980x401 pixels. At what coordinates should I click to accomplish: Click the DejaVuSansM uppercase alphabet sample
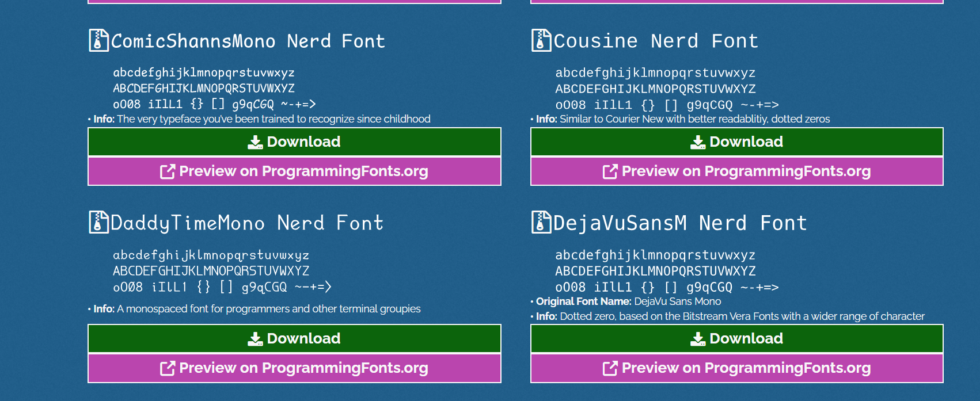[x=655, y=271]
